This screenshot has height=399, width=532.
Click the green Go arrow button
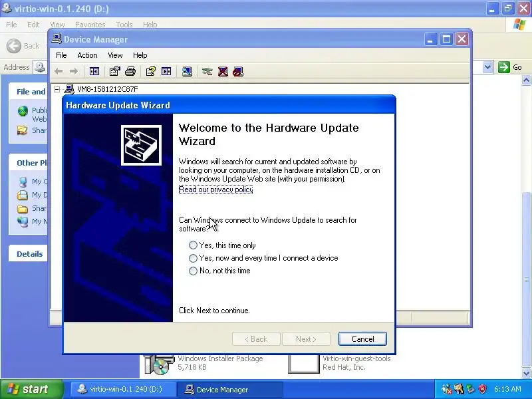[504, 67]
